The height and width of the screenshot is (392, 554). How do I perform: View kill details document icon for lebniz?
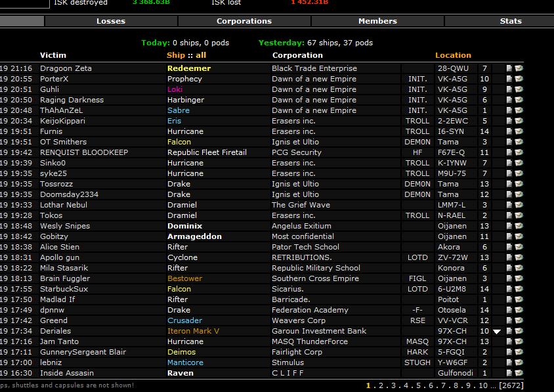coord(509,362)
